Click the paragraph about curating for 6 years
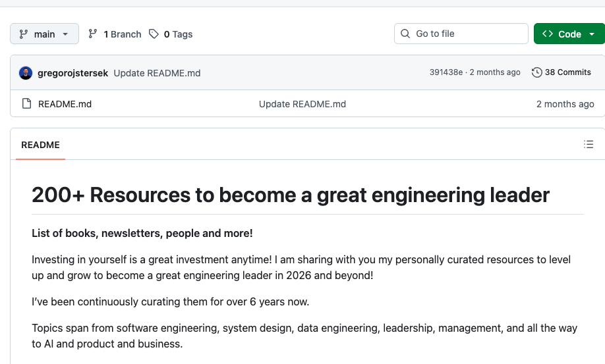 (171, 301)
